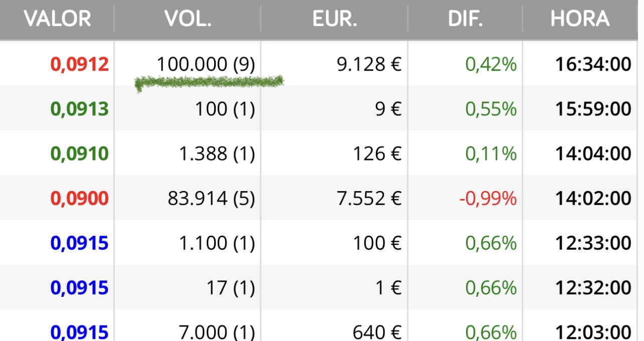Select the 100.000 (9) volume cell
This screenshot has height=341, width=644.
206,65
